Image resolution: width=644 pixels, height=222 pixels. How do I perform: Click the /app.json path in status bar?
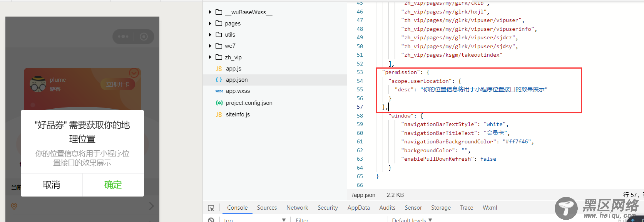[x=363, y=195]
